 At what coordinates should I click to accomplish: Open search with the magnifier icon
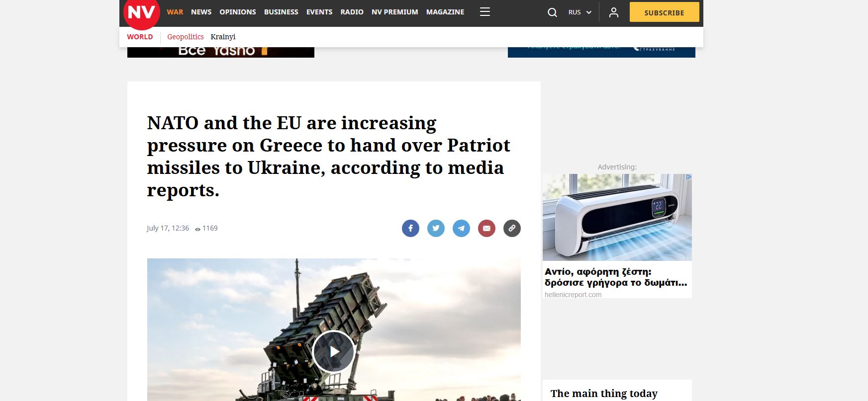[x=552, y=12]
